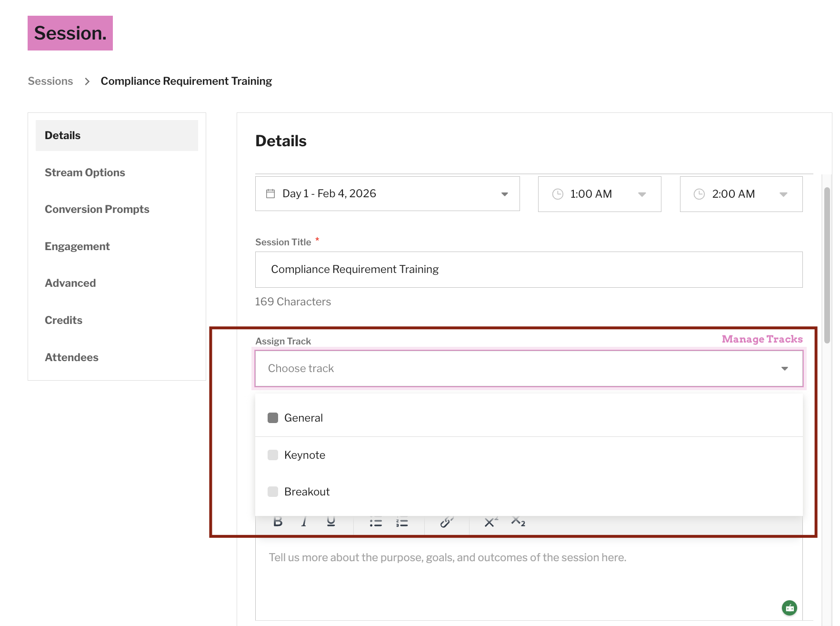Click the vertical scrollbar of details panel

click(827, 264)
